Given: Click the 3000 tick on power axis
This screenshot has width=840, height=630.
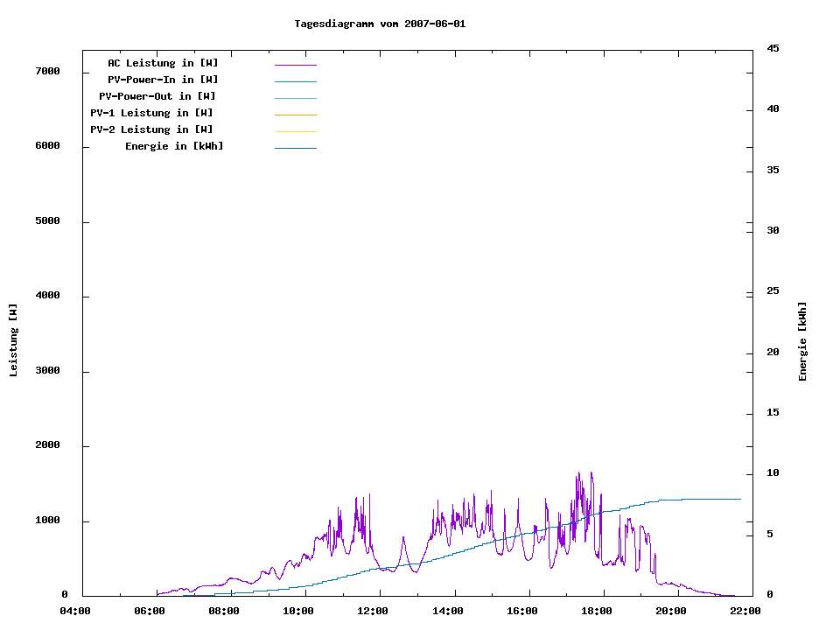Looking at the screenshot, I should (47, 371).
